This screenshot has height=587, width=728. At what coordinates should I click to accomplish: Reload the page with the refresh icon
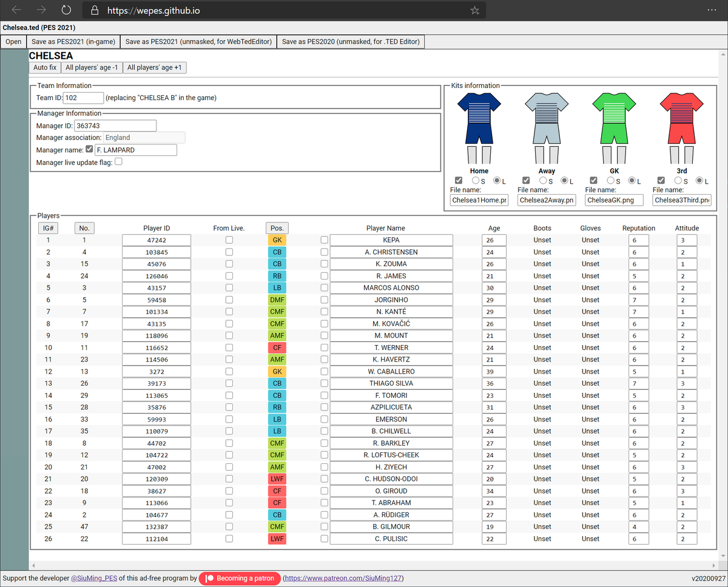pos(66,10)
